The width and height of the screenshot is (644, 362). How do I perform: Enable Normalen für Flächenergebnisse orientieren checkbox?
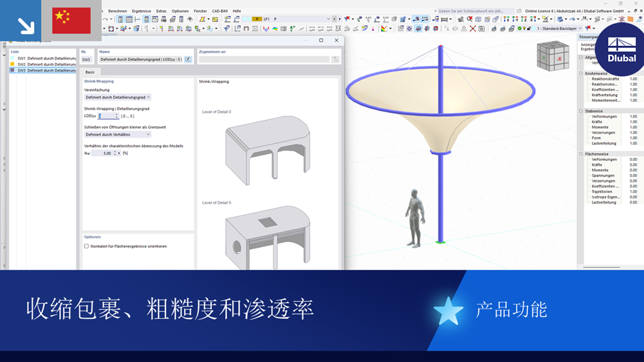86,246
